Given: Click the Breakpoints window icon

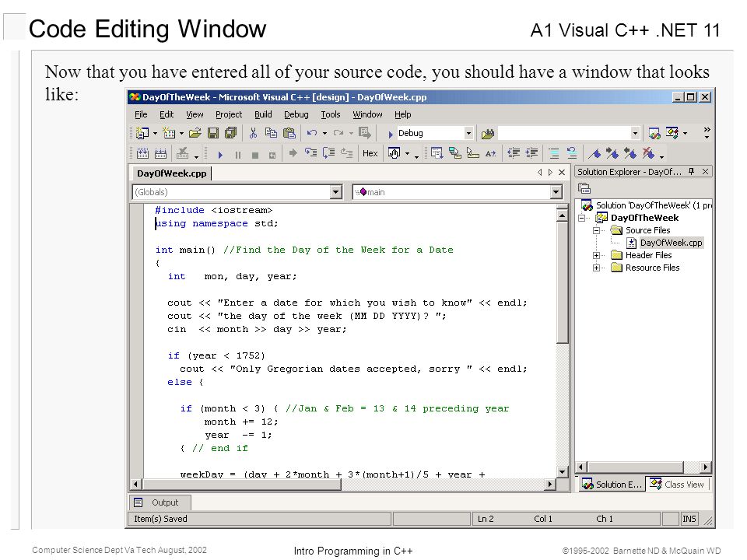Looking at the screenshot, I should (394, 153).
